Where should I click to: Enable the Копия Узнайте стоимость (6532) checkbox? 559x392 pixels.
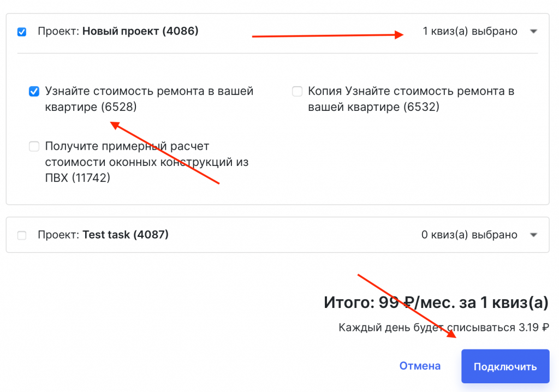297,91
